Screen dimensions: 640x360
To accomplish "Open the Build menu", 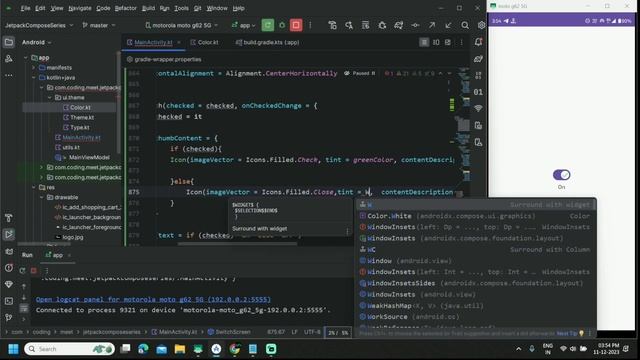I will (x=148, y=8).
